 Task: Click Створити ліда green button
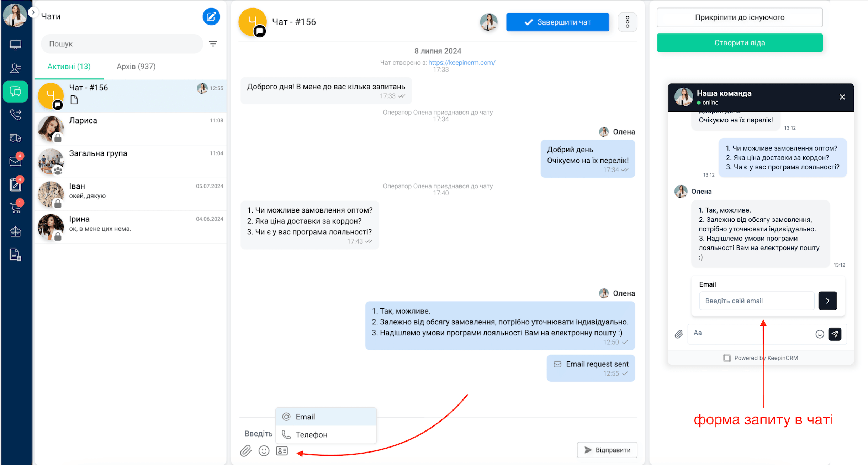740,42
